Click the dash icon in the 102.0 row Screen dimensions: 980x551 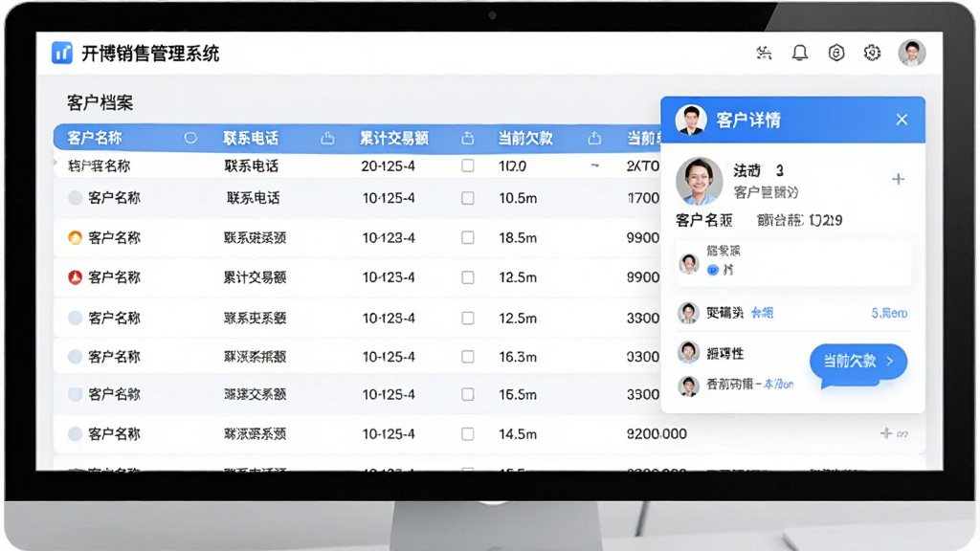click(x=595, y=165)
